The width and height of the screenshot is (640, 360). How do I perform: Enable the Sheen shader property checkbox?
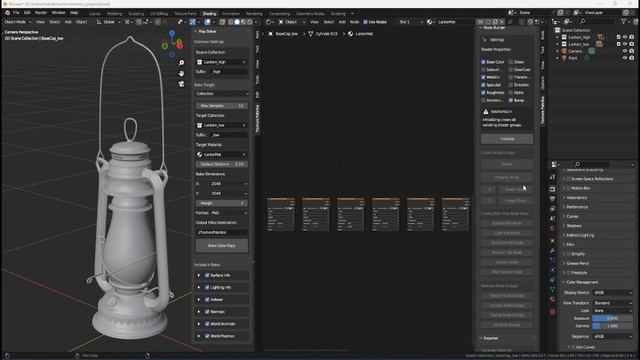tap(511, 62)
